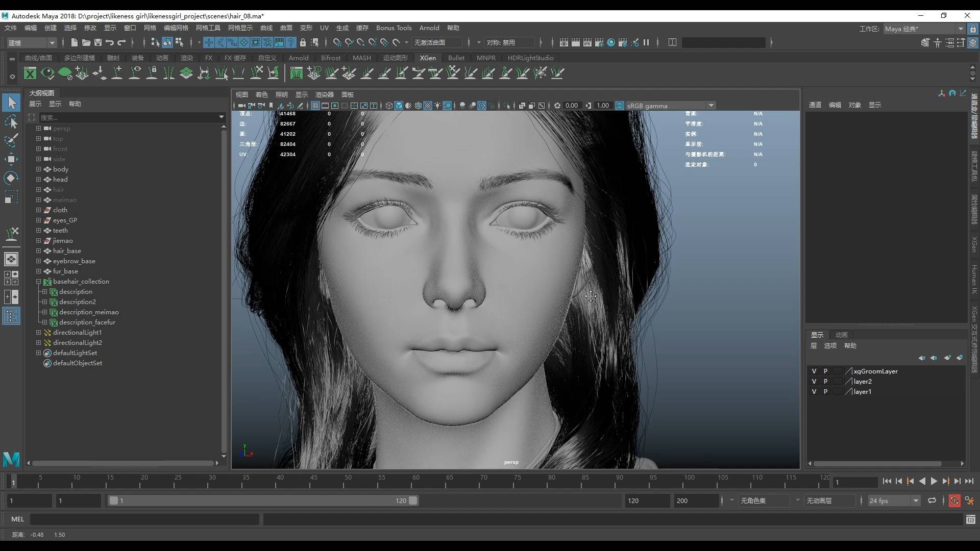Screen dimensions: 980x551
Task: Click the render current frame icon
Action: point(575,42)
